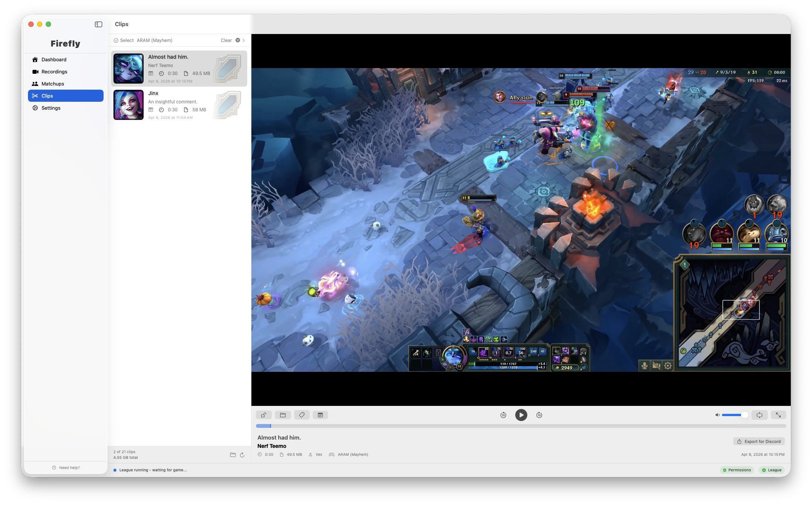Screen dimensions: 812x505
Task: Click the unlock icon button under the video
Action: tap(263, 415)
